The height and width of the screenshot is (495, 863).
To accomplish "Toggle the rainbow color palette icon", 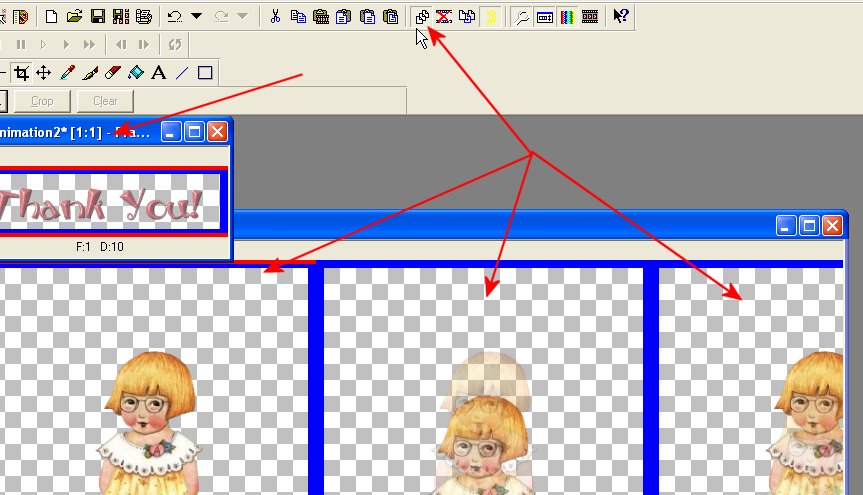I will 567,17.
